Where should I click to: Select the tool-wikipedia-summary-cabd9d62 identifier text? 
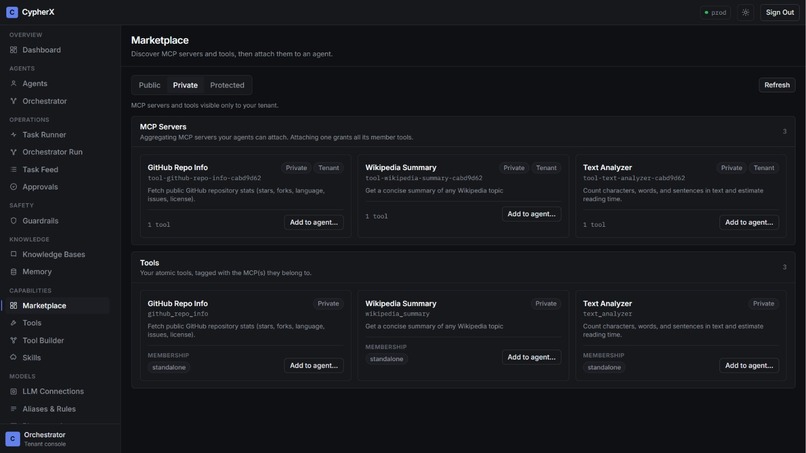(x=424, y=178)
